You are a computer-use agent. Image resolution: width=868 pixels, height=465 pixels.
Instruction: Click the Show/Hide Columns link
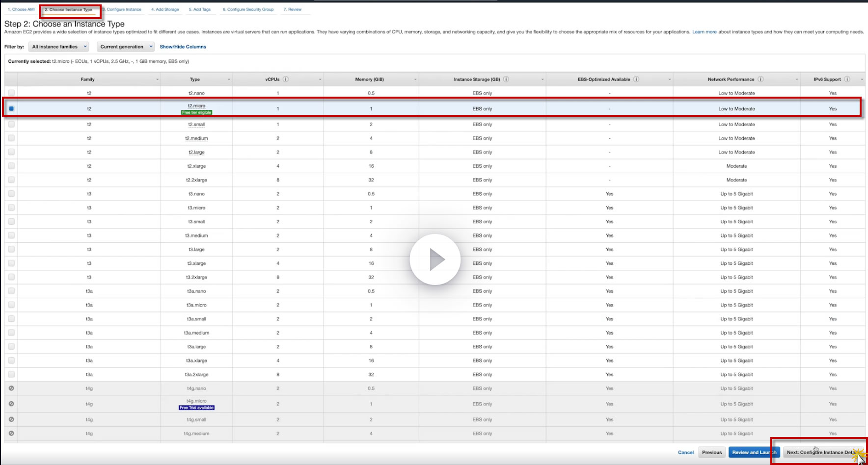point(183,47)
